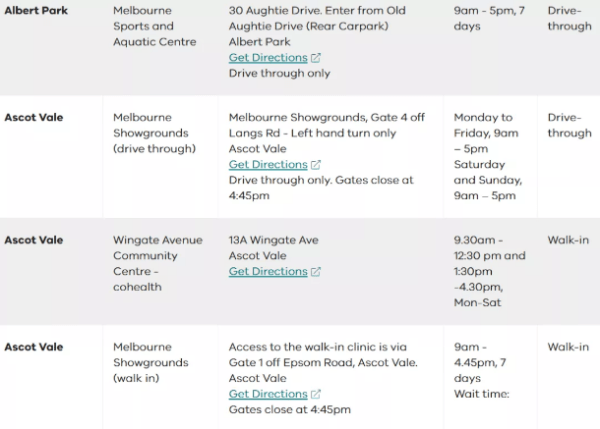This screenshot has width=600, height=429.
Task: Click external-link icon for Wingate Ave directions
Action: [x=316, y=272]
